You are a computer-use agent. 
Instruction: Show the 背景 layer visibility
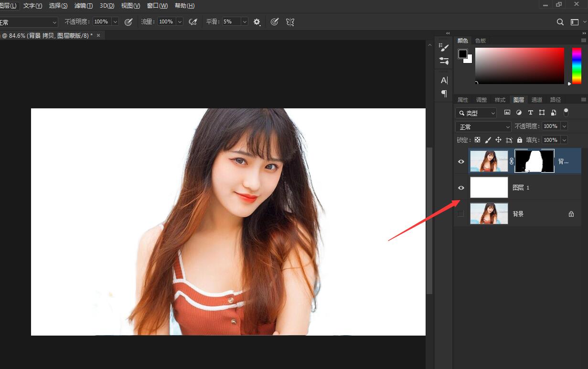[461, 214]
